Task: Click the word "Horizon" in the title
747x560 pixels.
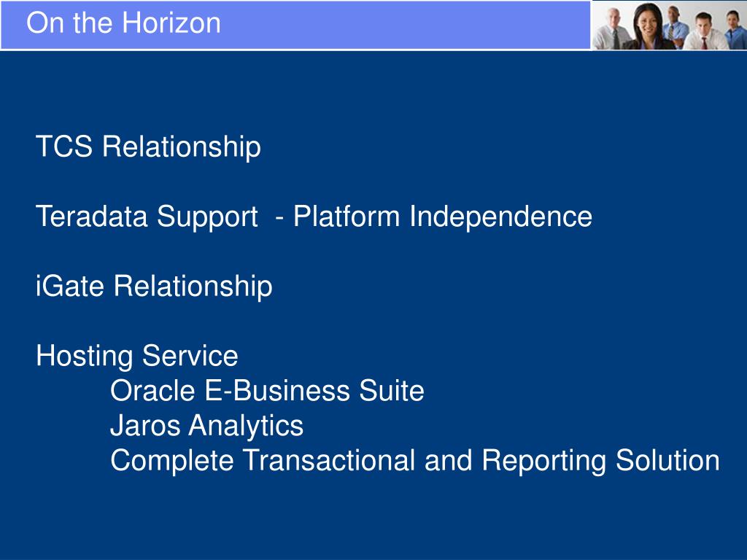Action: tap(172, 23)
